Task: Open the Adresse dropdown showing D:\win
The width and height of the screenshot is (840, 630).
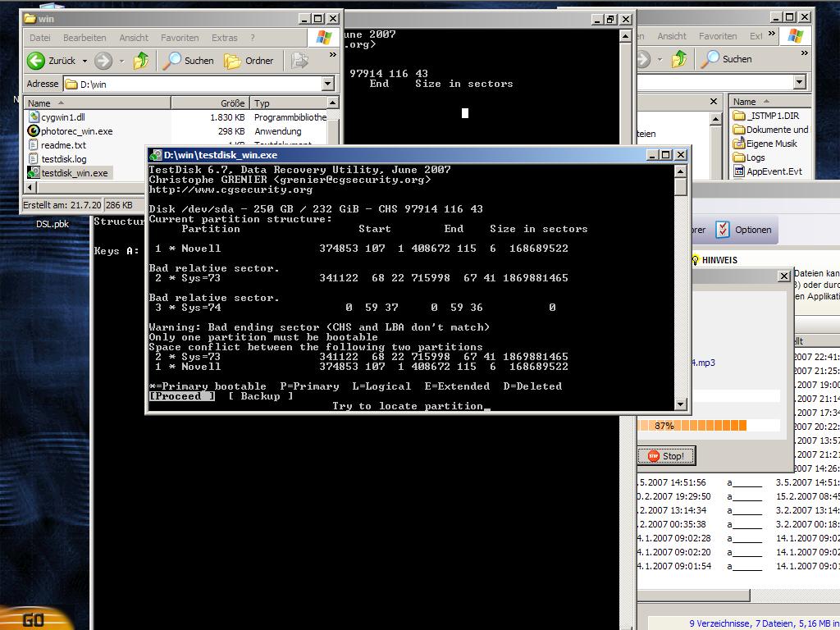Action: point(328,84)
